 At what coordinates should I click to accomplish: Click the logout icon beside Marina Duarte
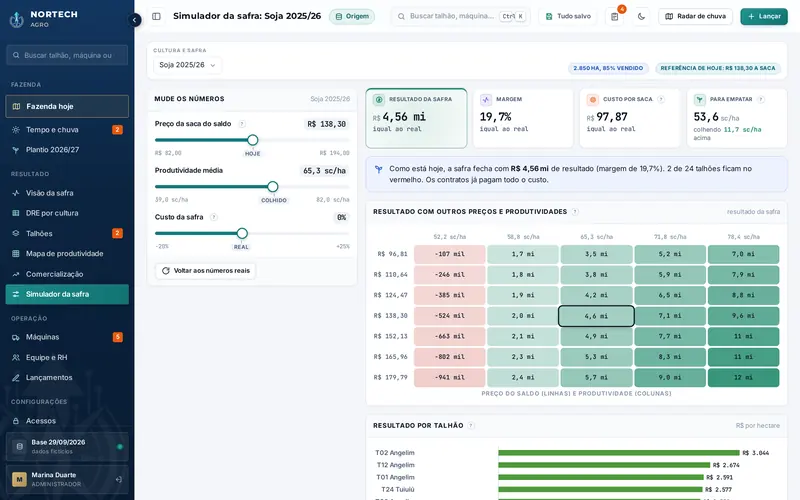pyautogui.click(x=119, y=480)
